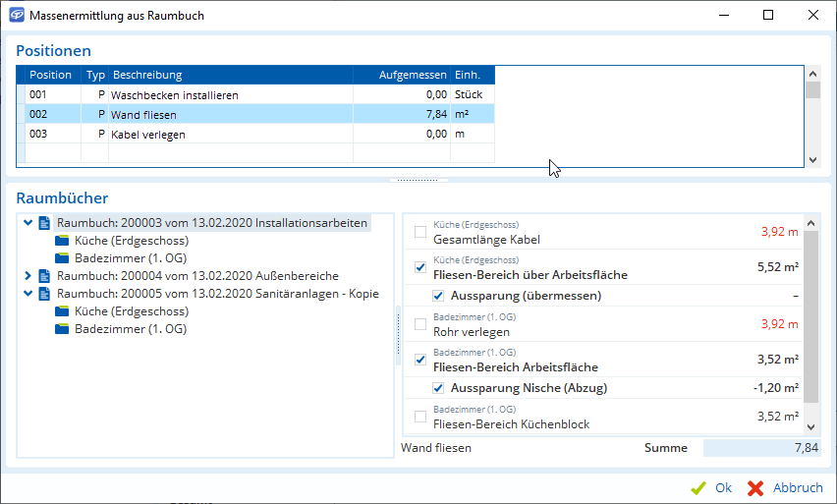Click the Raumbuch 200003 document icon
Screen dimensions: 837x504
click(44, 223)
